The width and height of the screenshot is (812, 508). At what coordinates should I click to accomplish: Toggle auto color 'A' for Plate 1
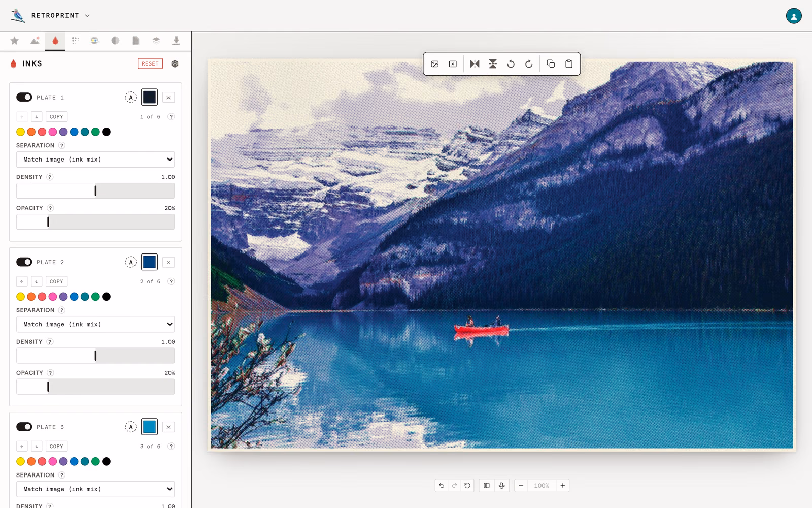click(x=131, y=98)
